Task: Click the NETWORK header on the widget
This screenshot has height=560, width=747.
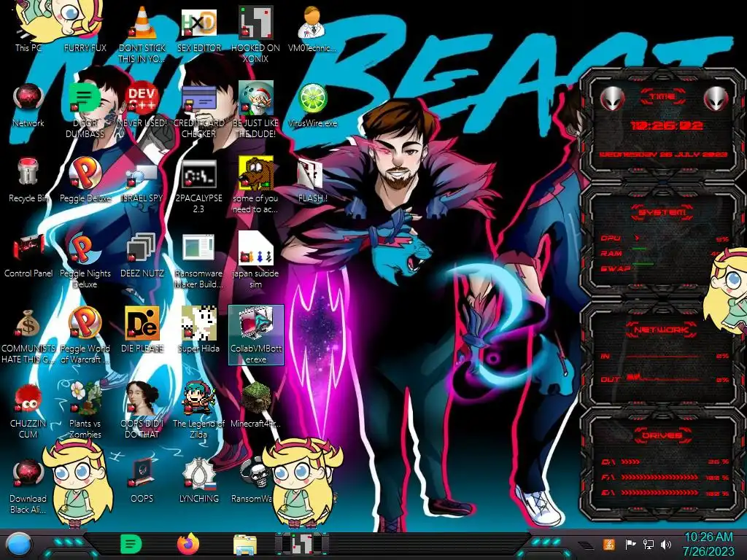Action: (662, 330)
